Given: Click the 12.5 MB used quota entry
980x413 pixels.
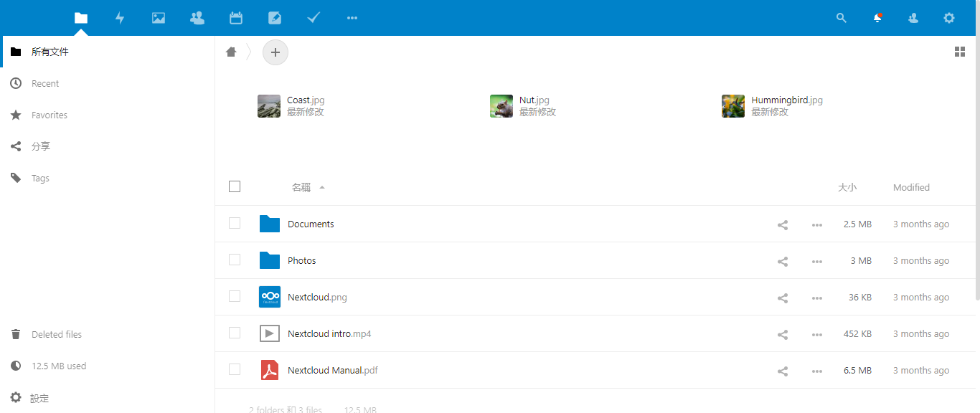Looking at the screenshot, I should click(x=108, y=366).
